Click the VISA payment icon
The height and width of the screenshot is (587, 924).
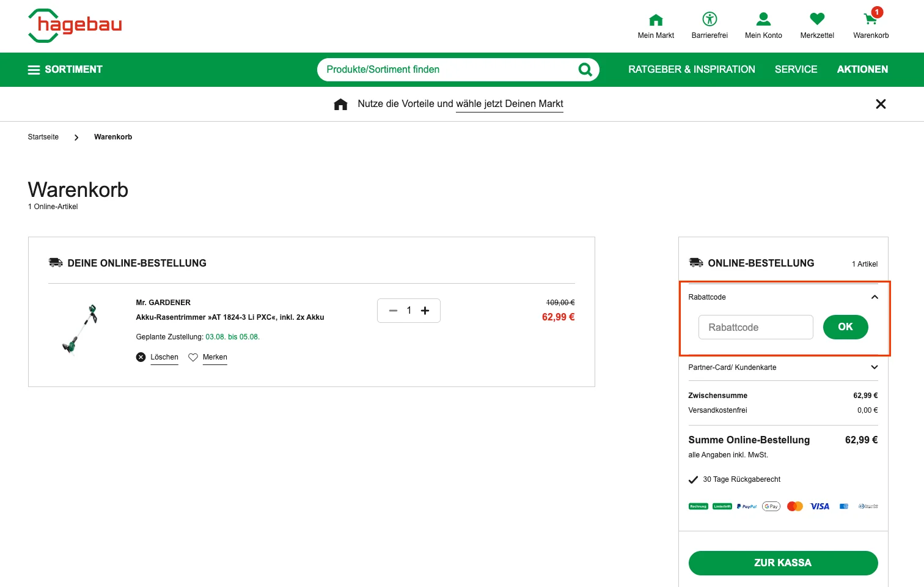coord(820,506)
